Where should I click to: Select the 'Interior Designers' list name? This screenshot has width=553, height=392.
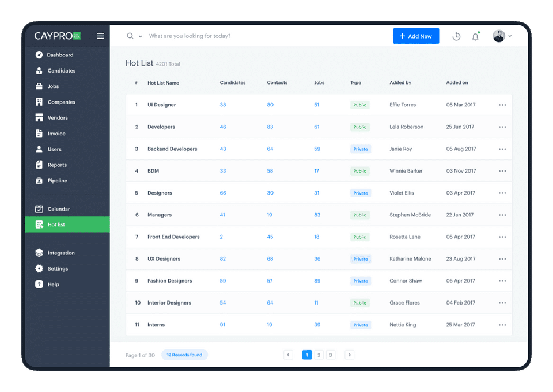click(x=169, y=302)
